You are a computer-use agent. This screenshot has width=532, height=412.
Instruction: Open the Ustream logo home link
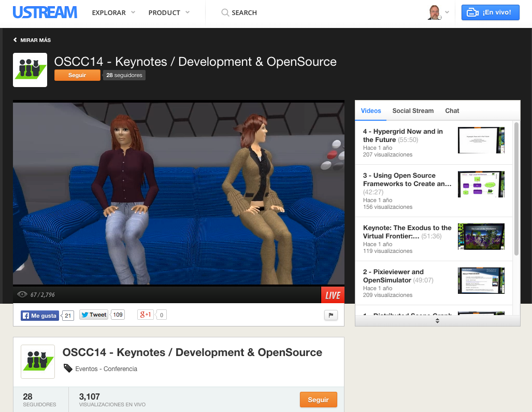45,12
